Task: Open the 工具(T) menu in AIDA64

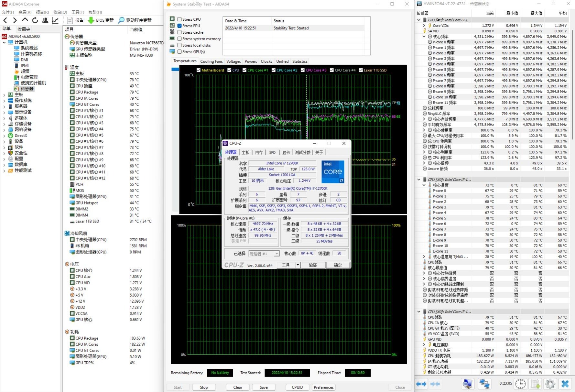Action: pos(78,12)
